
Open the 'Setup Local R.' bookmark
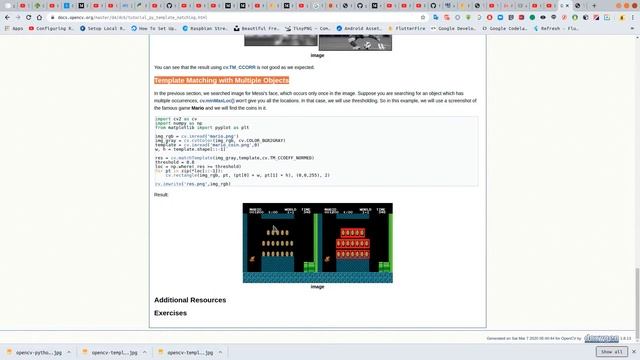coord(103,29)
